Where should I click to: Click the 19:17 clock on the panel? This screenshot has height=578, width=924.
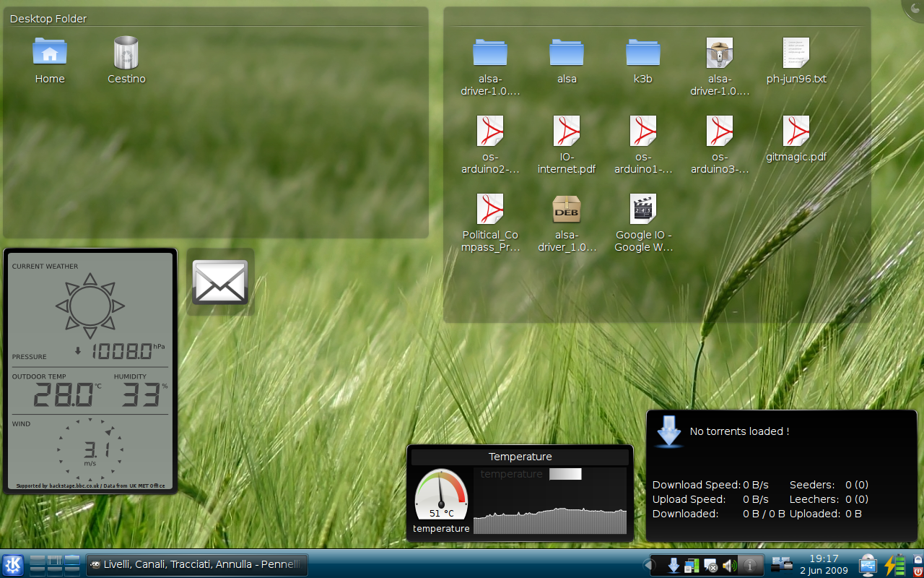coord(824,564)
